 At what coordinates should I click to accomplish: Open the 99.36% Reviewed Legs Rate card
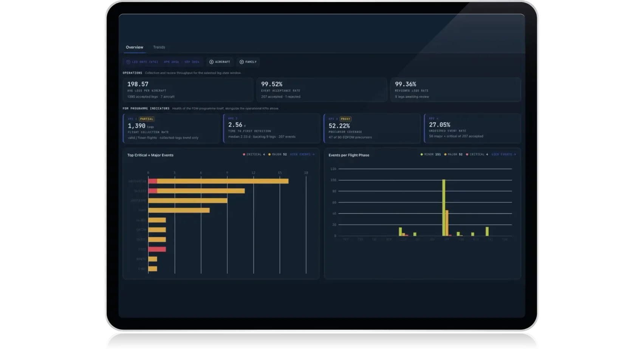tap(455, 90)
